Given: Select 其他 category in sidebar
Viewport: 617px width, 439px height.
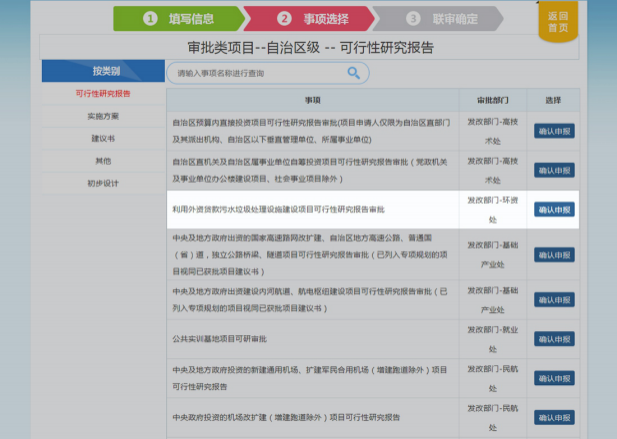Looking at the screenshot, I should (103, 161).
